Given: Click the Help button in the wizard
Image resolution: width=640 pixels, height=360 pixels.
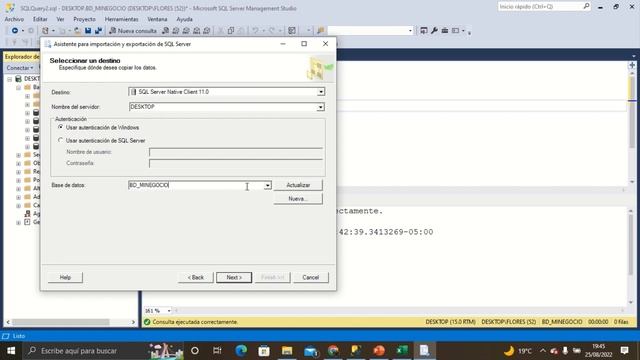Looking at the screenshot, I should click(65, 277).
